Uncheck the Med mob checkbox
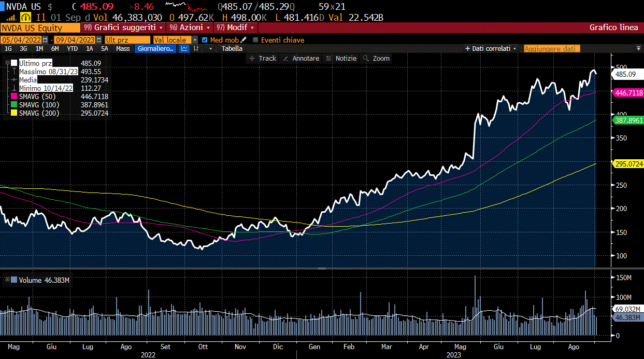644x359 pixels. [205, 40]
